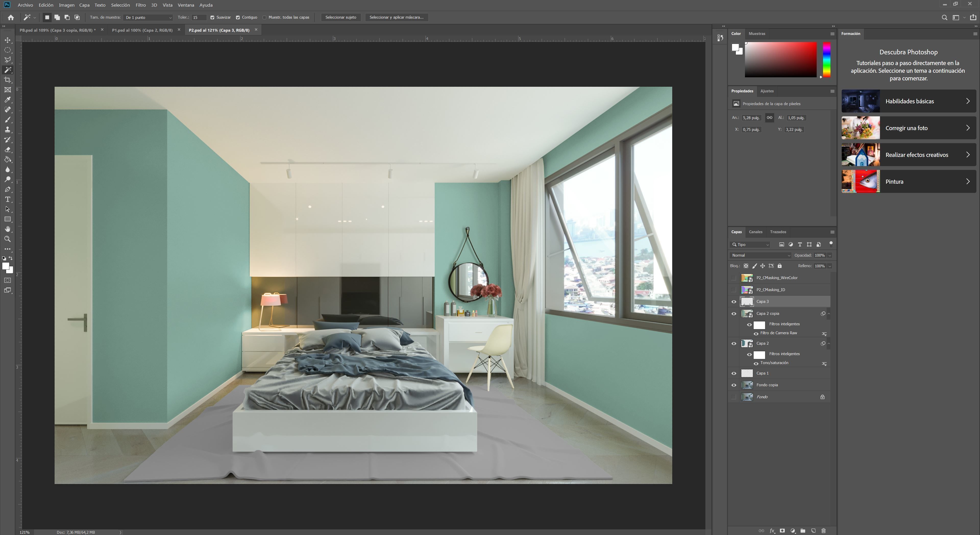Screen dimensions: 980x535
Task: Open the Filtro menu
Action: (140, 5)
